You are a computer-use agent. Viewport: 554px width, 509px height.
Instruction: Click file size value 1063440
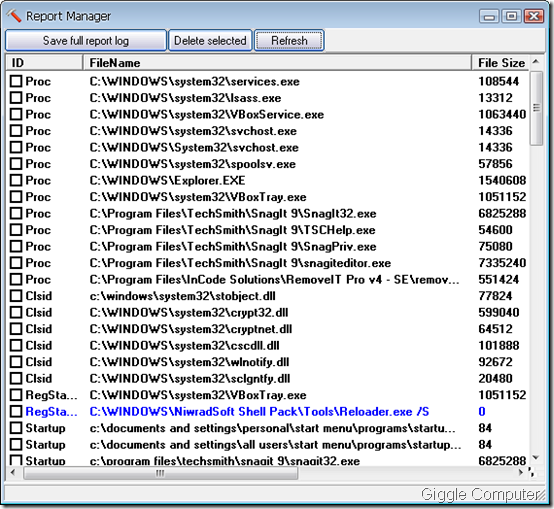click(x=502, y=114)
